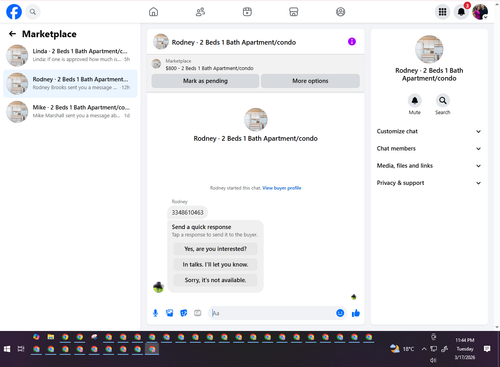Send quick reply 'Yes, are you interested?'
The width and height of the screenshot is (500, 367).
(215, 249)
